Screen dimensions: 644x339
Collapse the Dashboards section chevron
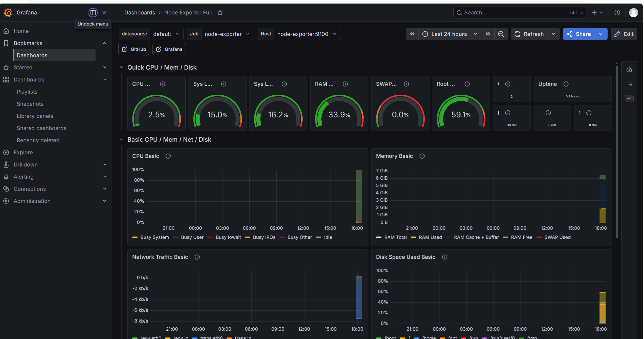(105, 79)
